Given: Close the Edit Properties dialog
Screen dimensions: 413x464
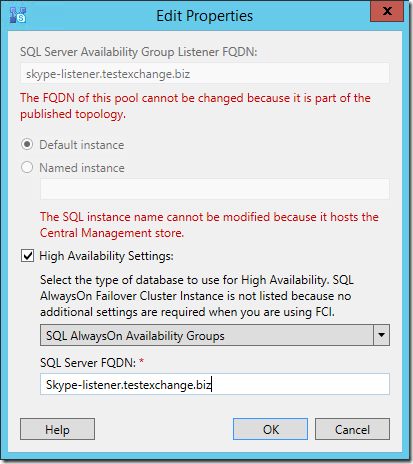Looking at the screenshot, I should click(387, 11).
